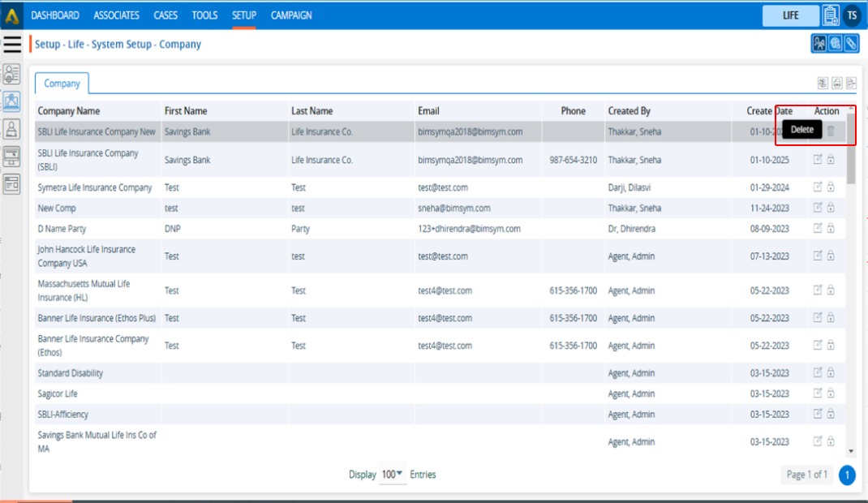Toggle lock icon for Sagicor Life row
868x503 pixels.
pos(831,393)
